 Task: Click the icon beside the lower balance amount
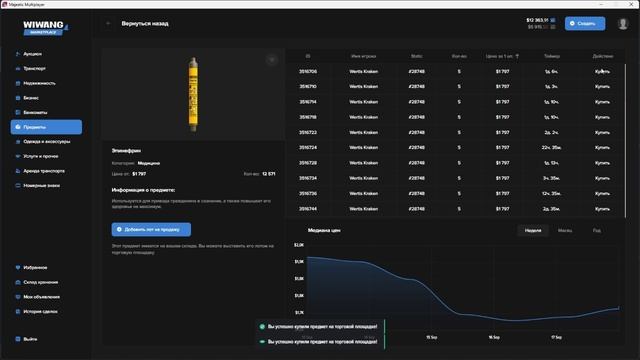coord(553,27)
